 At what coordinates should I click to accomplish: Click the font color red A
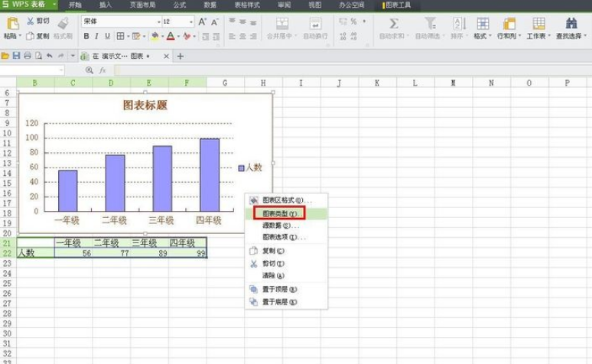pos(171,36)
